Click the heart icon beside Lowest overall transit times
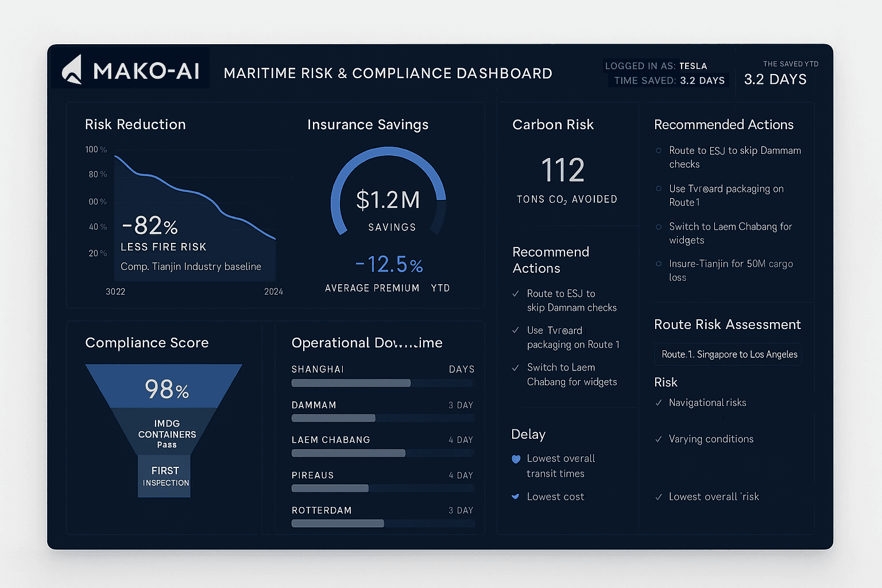Screen dimensions: 882x588 [516, 459]
